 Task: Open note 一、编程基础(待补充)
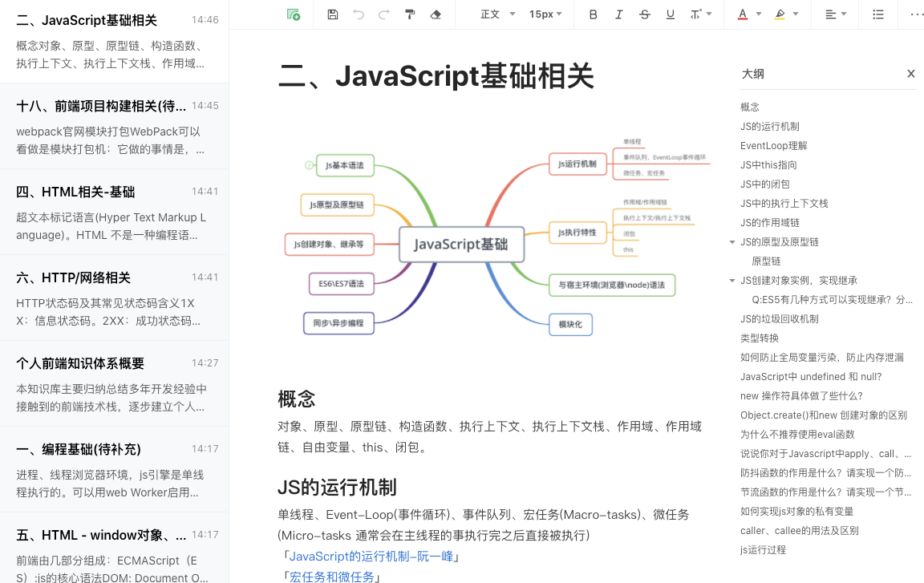(115, 469)
